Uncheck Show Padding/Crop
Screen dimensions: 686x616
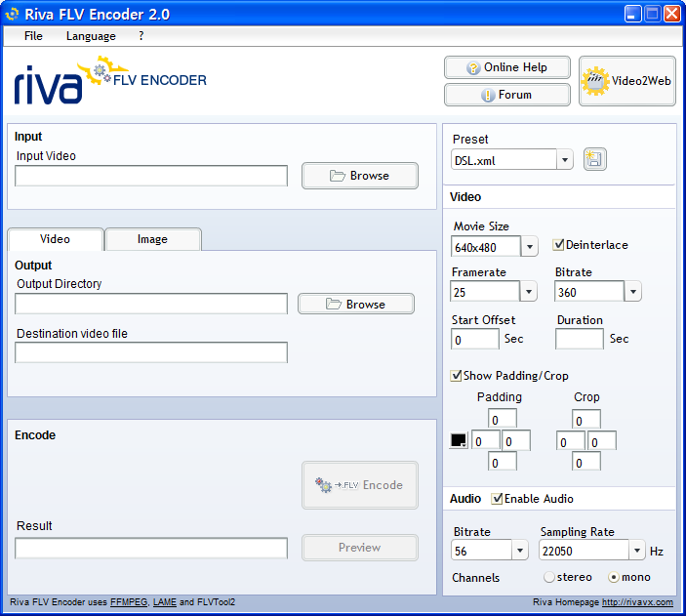456,376
